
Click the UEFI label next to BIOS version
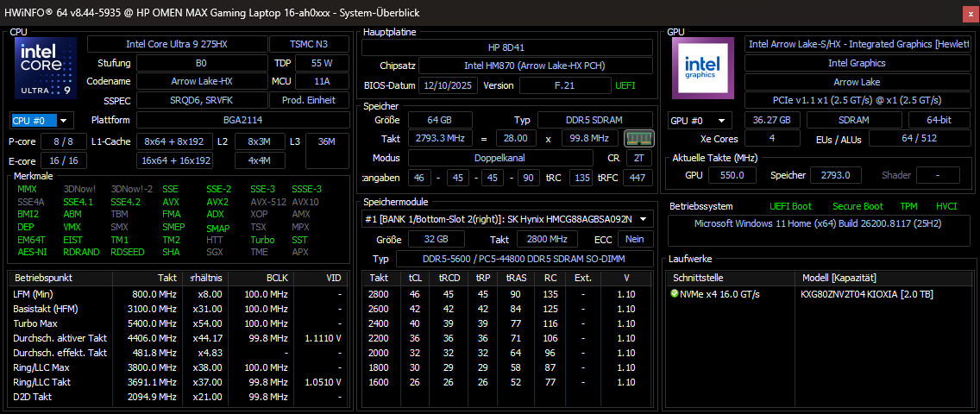625,85
